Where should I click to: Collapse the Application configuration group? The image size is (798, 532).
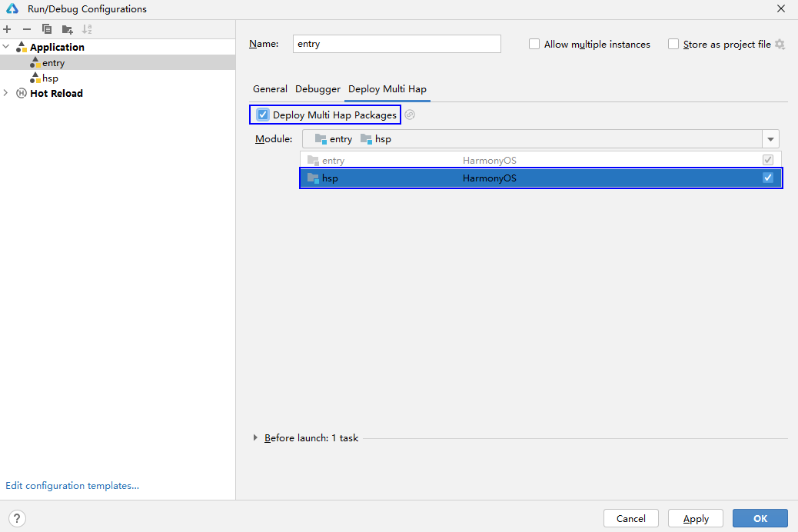(6, 46)
